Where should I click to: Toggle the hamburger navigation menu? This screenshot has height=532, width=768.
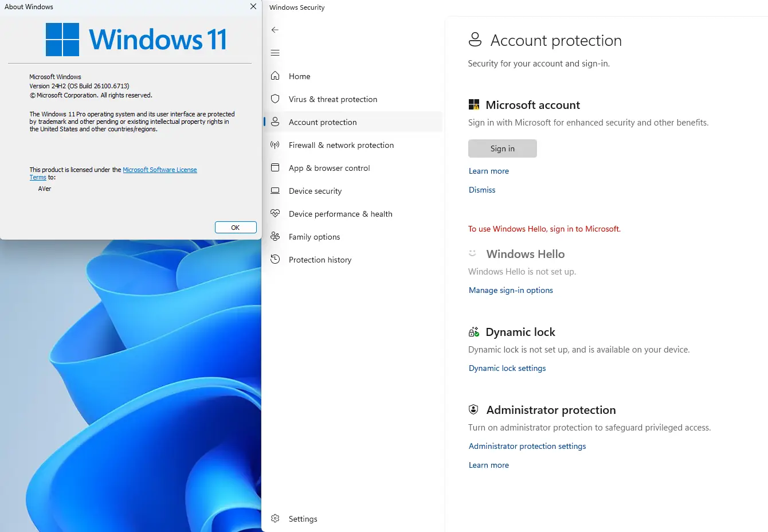[x=275, y=53]
